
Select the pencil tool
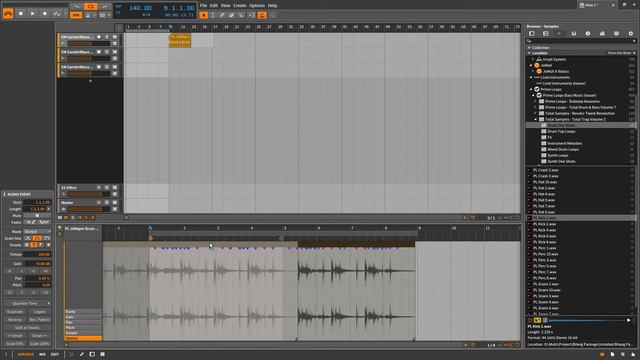pos(222,15)
